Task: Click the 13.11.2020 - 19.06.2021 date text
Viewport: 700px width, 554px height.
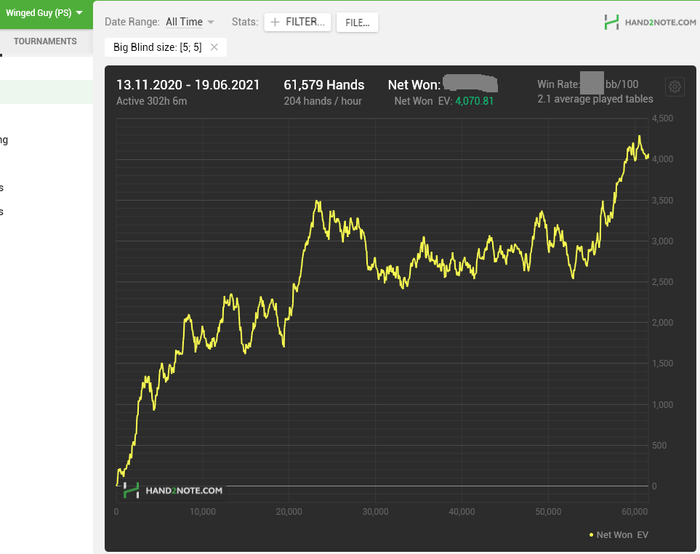Action: coord(188,85)
